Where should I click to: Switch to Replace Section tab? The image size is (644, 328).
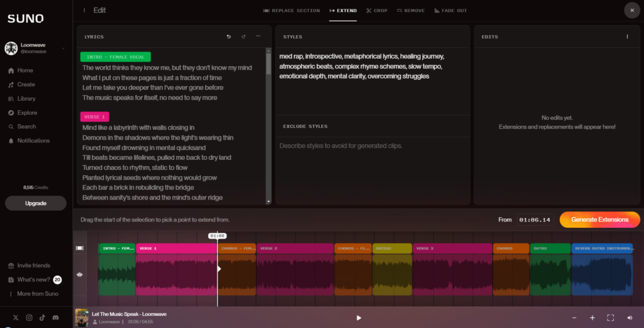pyautogui.click(x=291, y=11)
